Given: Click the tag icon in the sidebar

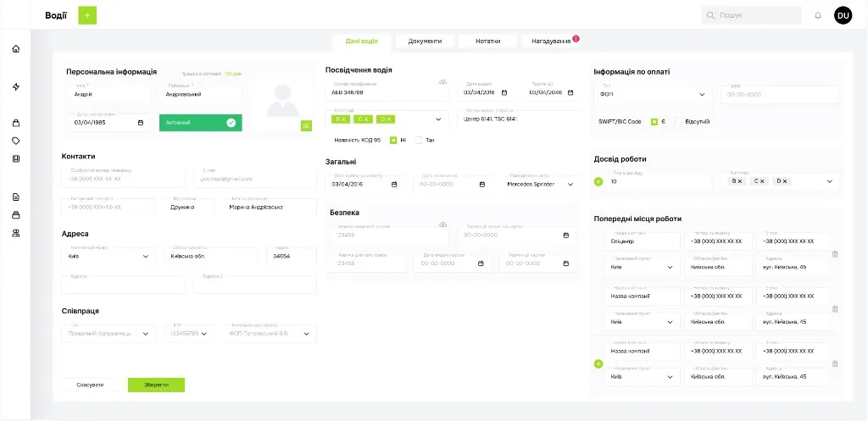Looking at the screenshot, I should (x=16, y=141).
